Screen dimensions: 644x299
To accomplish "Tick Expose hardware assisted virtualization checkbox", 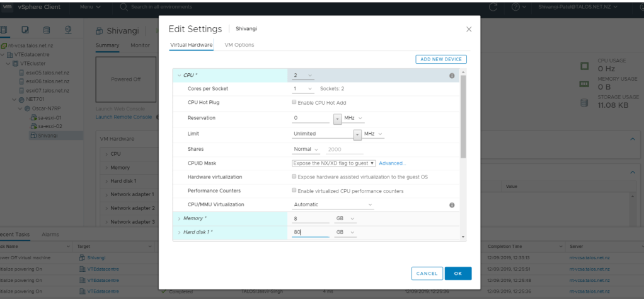I will tap(294, 177).
